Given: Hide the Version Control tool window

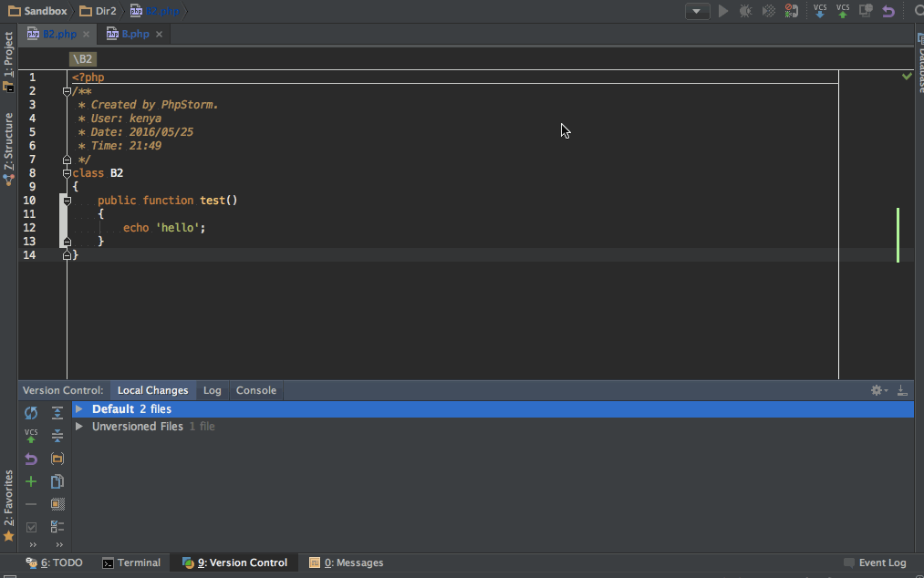Looking at the screenshot, I should [x=902, y=390].
